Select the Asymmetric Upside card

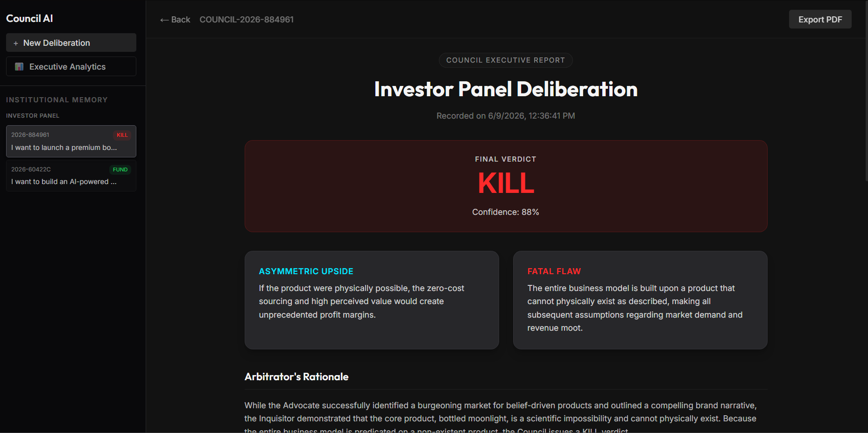point(372,300)
